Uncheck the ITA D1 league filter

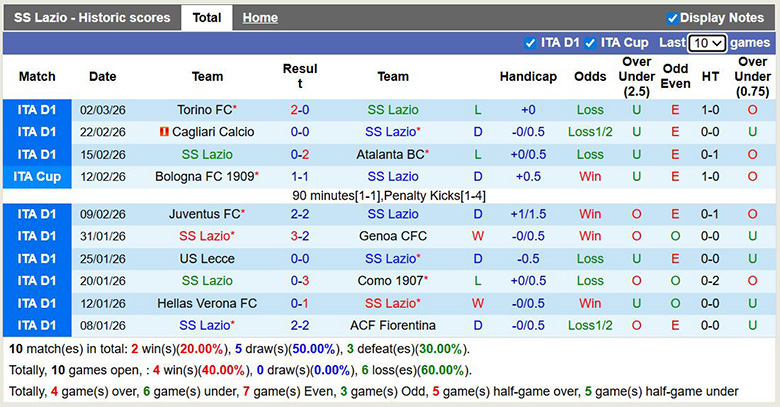530,43
